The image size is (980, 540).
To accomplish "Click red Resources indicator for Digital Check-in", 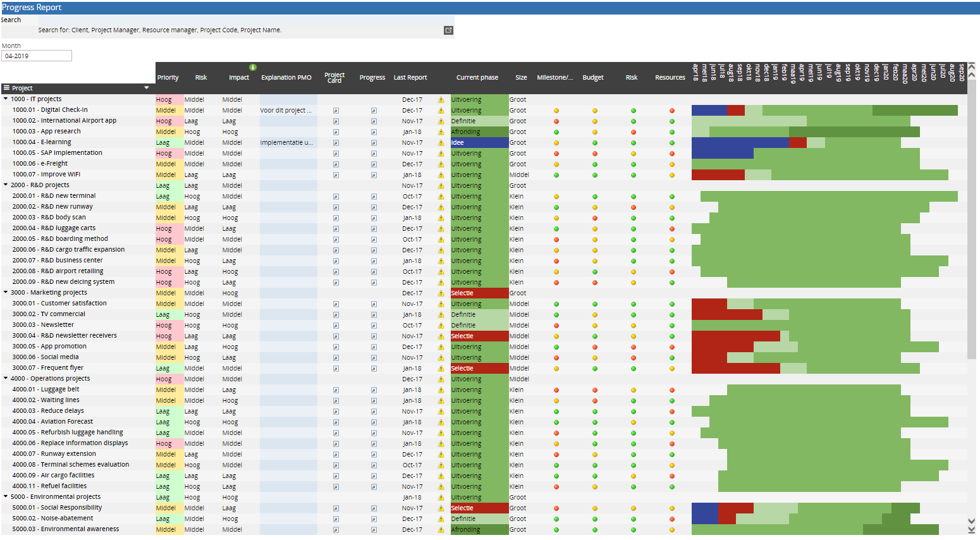I will pyautogui.click(x=671, y=111).
